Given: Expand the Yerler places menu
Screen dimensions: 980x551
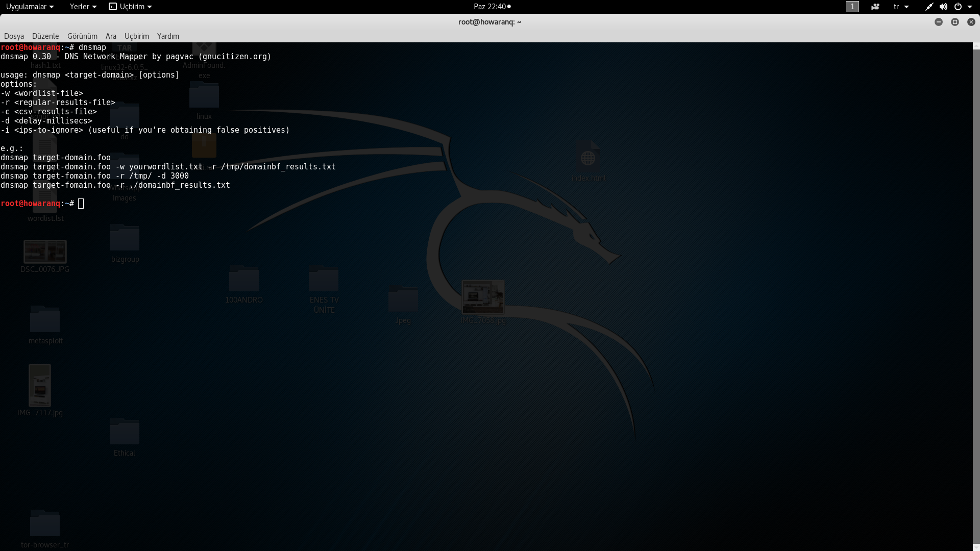Looking at the screenshot, I should click(83, 7).
